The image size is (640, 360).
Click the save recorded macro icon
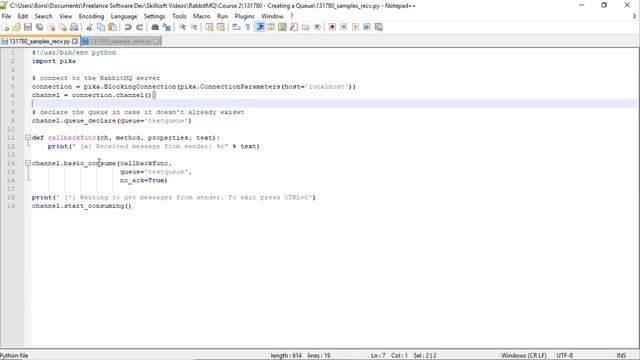(379, 27)
